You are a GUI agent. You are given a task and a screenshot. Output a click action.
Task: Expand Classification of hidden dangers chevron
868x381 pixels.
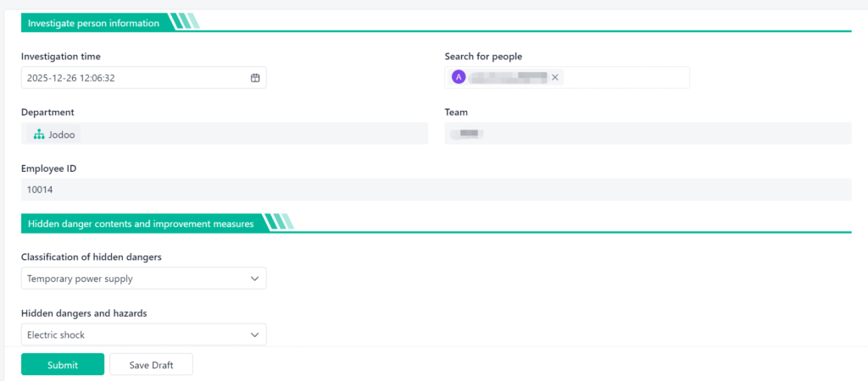pyautogui.click(x=255, y=279)
